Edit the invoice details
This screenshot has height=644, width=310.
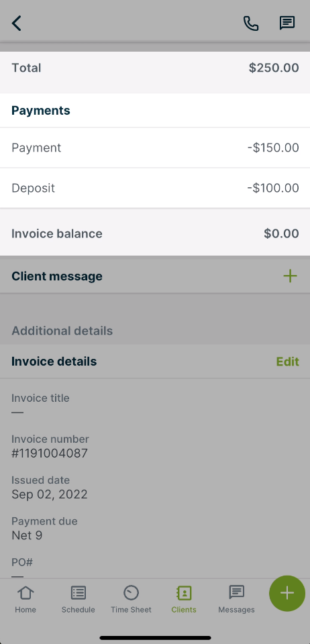(x=287, y=362)
